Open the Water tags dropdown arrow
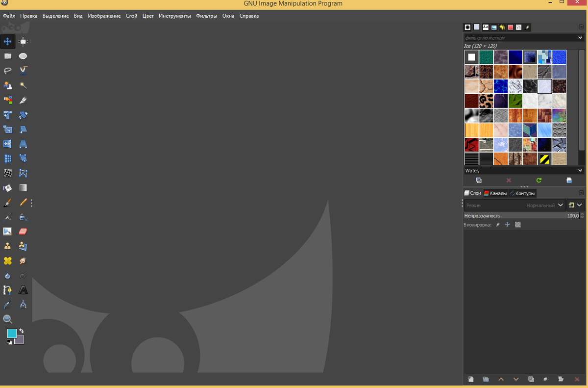The width and height of the screenshot is (588, 388). 581,170
